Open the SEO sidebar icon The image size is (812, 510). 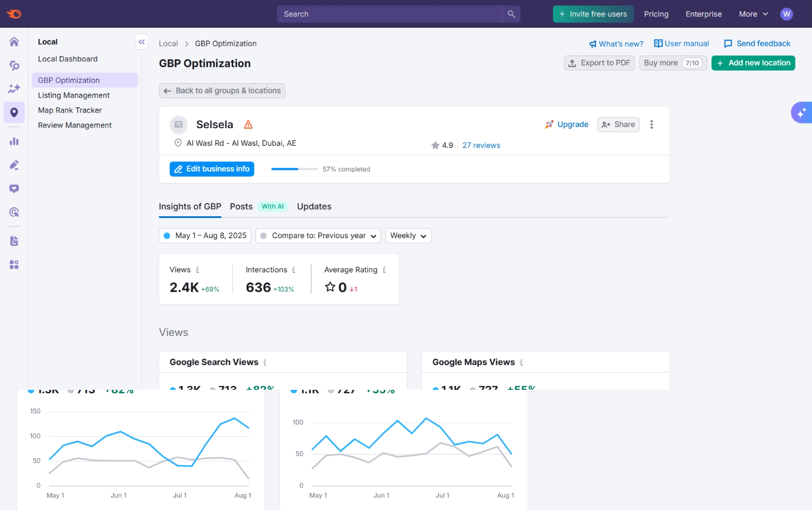[x=14, y=65]
